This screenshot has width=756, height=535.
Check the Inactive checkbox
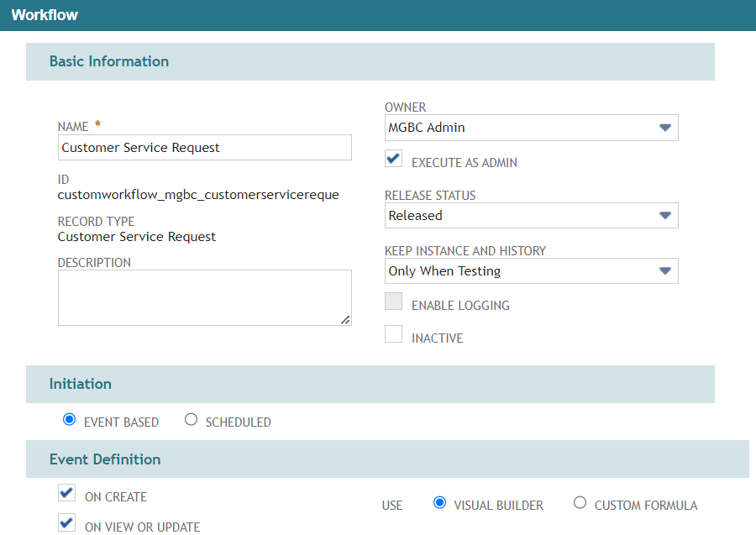pos(393,334)
